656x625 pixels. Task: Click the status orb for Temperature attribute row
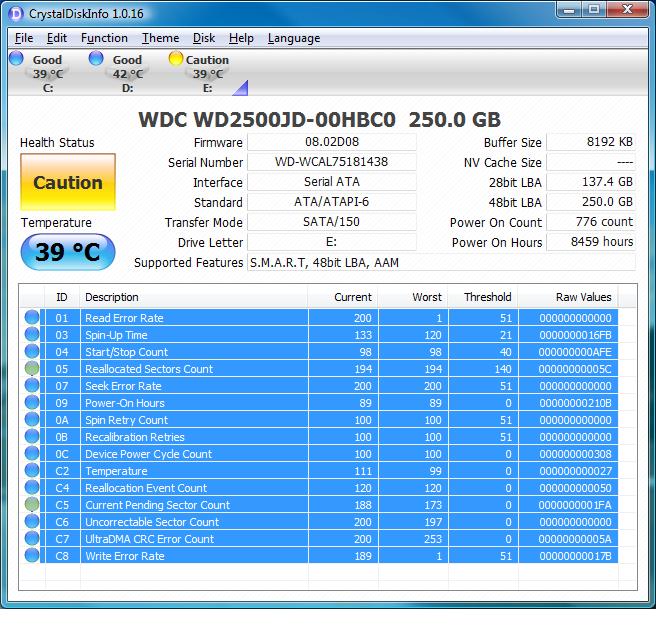tap(32, 471)
